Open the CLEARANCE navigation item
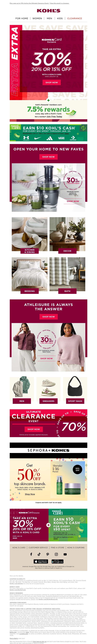Screen dimensions: 97x644 pyautogui.click(x=74, y=18)
